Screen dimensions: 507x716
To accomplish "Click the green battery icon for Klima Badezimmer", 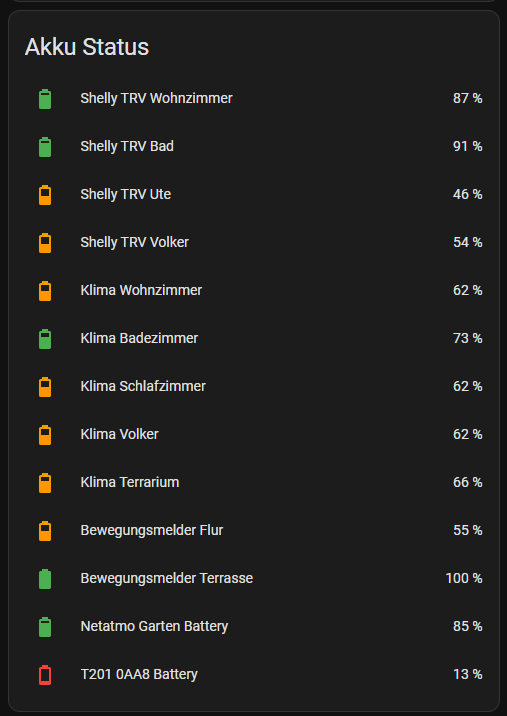I will (x=45, y=338).
